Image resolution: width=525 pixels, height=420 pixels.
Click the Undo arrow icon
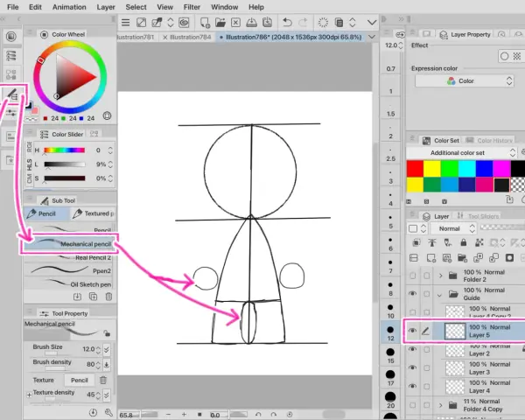coord(287,23)
